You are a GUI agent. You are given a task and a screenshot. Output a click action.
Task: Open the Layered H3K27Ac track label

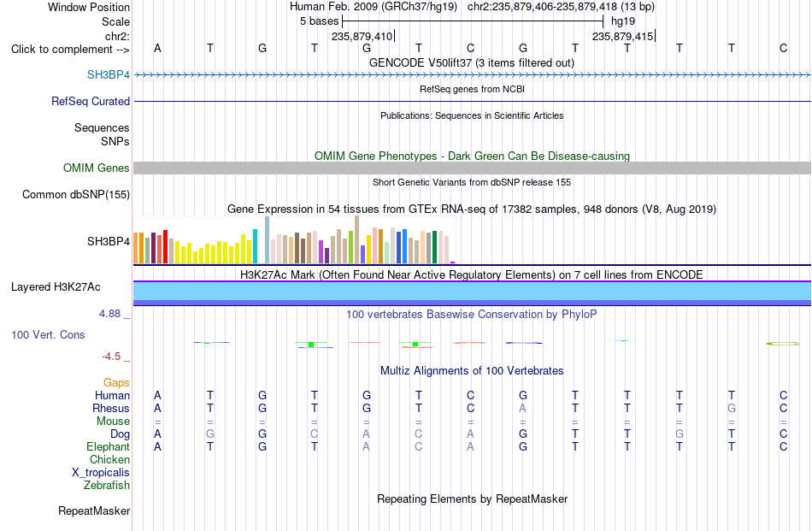pos(56,287)
